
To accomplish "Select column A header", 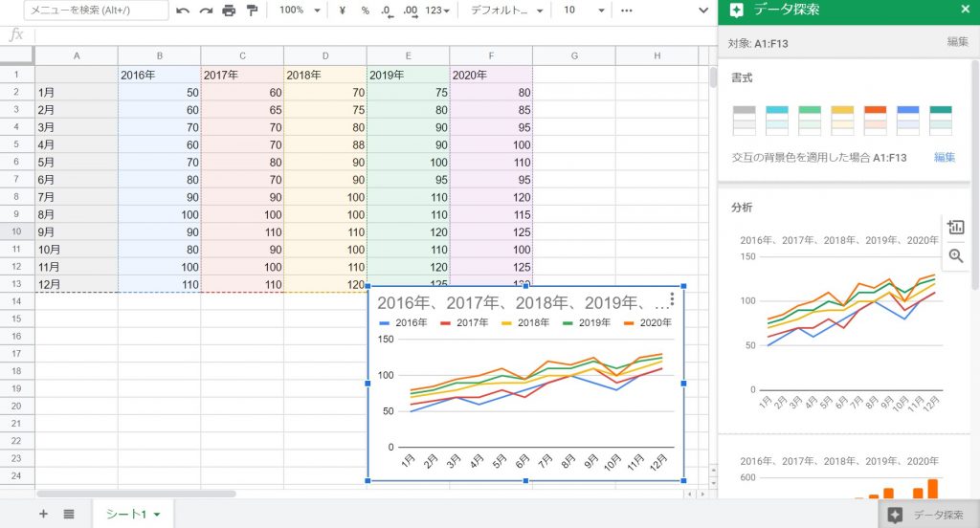I will pyautogui.click(x=77, y=55).
